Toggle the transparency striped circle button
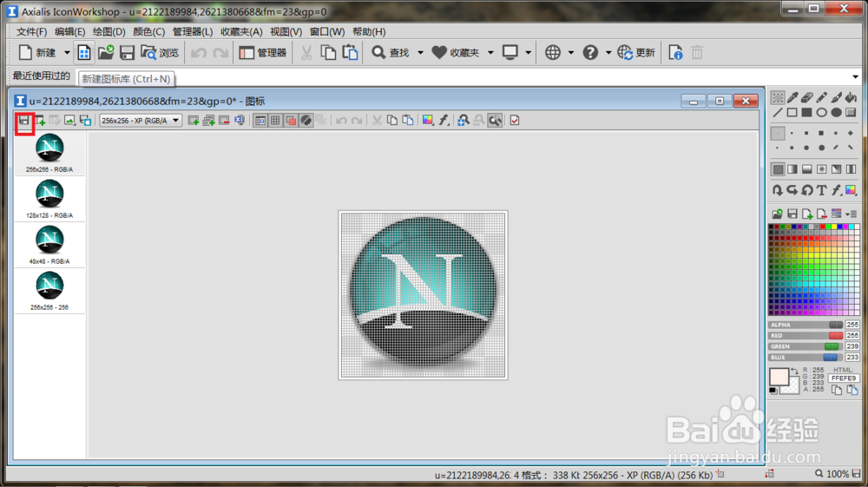Viewport: 868px width, 487px height. click(x=306, y=120)
